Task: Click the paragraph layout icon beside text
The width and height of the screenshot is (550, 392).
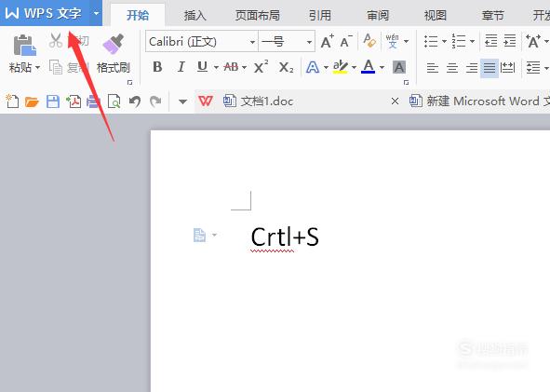Action: tap(199, 236)
